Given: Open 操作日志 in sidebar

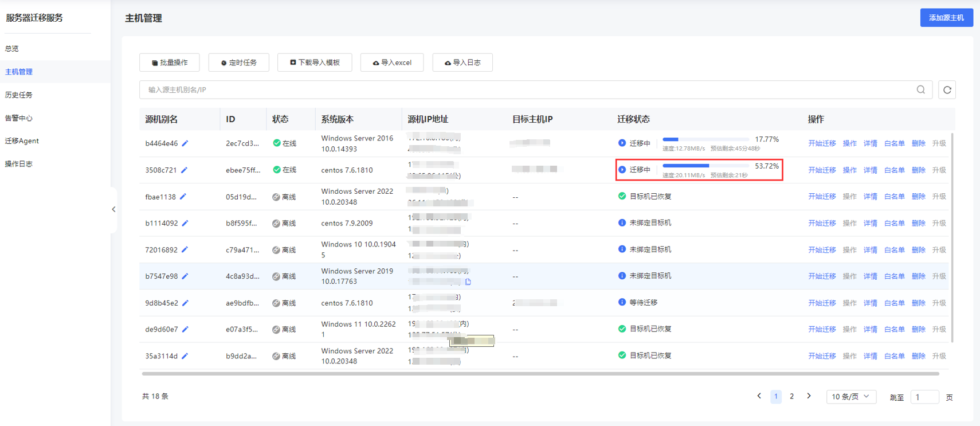Looking at the screenshot, I should [x=19, y=164].
